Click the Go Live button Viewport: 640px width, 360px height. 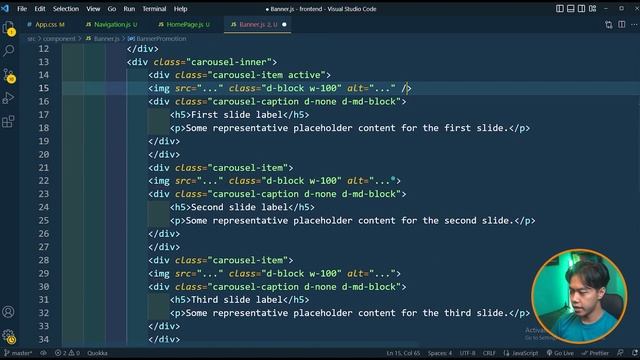tap(560, 353)
